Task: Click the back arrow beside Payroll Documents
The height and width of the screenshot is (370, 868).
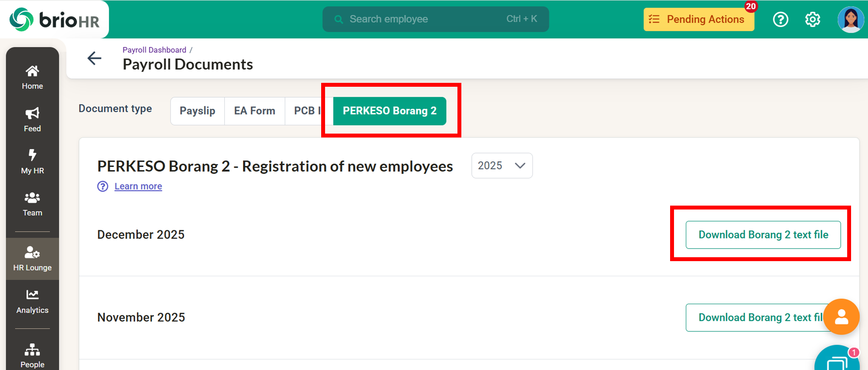Action: [94, 58]
